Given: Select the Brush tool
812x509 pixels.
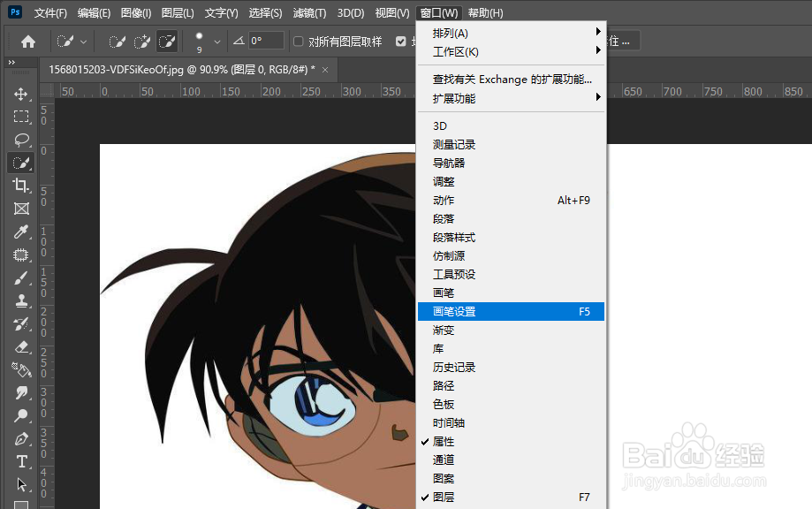Looking at the screenshot, I should 21,278.
